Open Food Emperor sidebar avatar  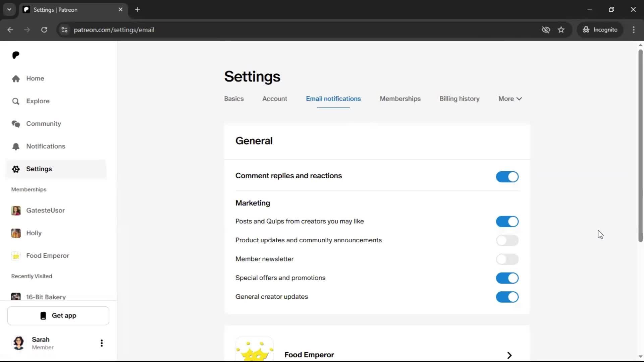coord(16,256)
